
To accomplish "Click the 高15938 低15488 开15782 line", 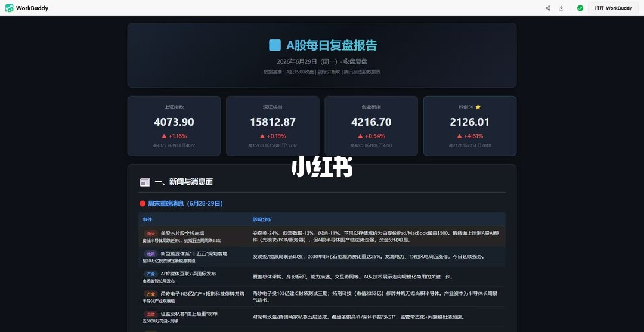I will click(273, 145).
